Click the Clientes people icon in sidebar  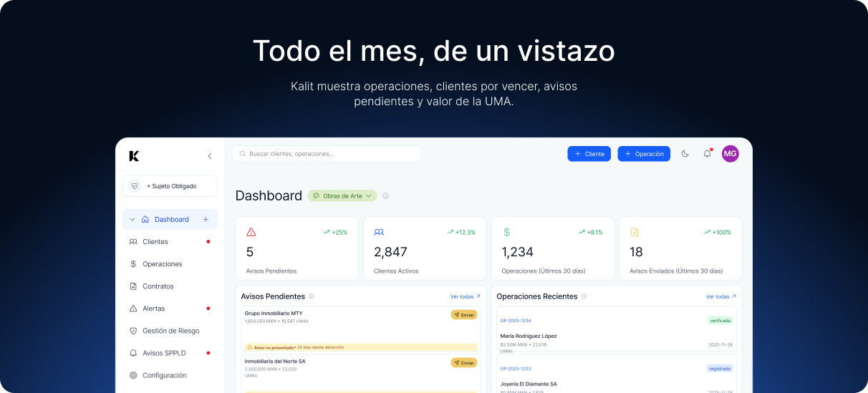click(x=133, y=242)
